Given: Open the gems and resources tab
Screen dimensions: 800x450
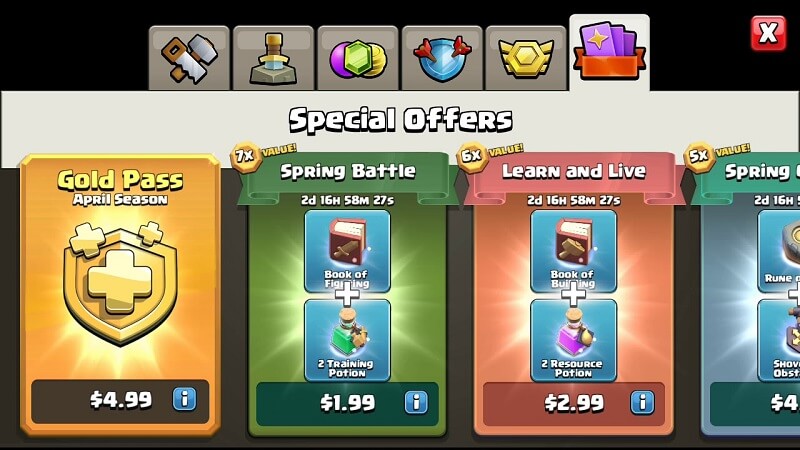Looking at the screenshot, I should (x=358, y=58).
